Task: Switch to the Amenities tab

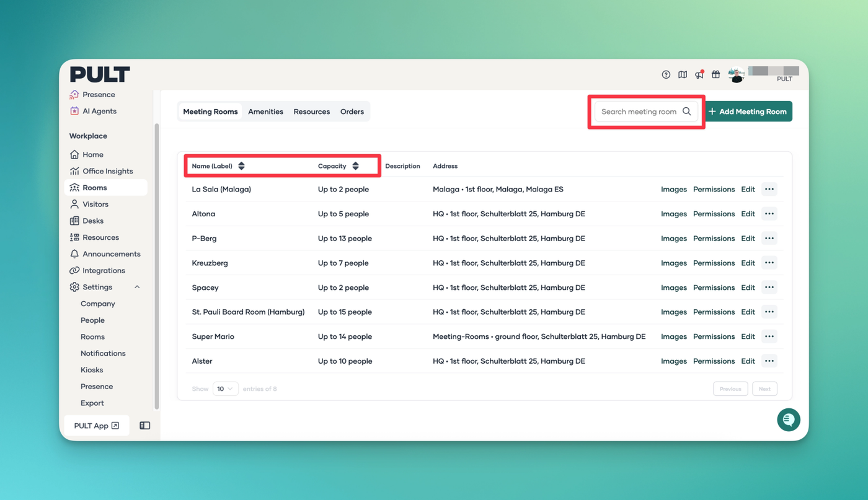Action: point(265,112)
